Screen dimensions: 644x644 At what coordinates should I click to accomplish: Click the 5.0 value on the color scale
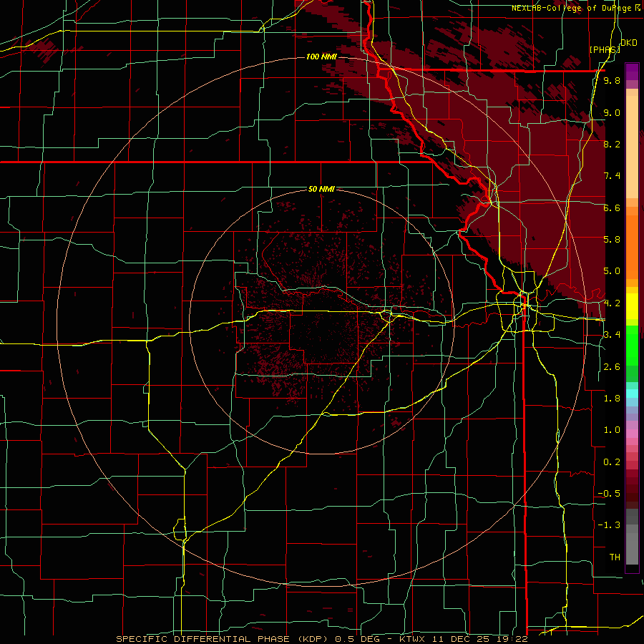click(x=612, y=271)
